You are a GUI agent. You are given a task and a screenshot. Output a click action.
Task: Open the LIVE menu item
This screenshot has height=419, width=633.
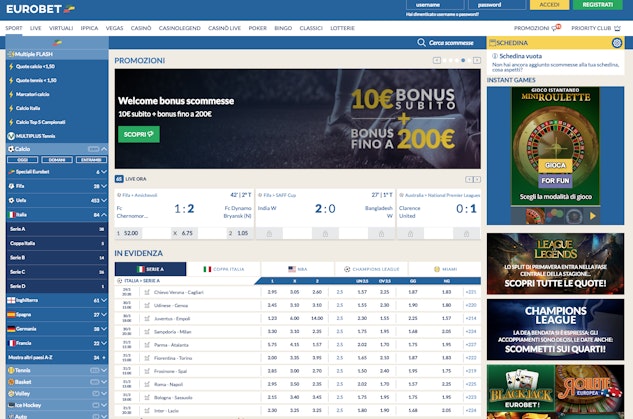[36, 28]
